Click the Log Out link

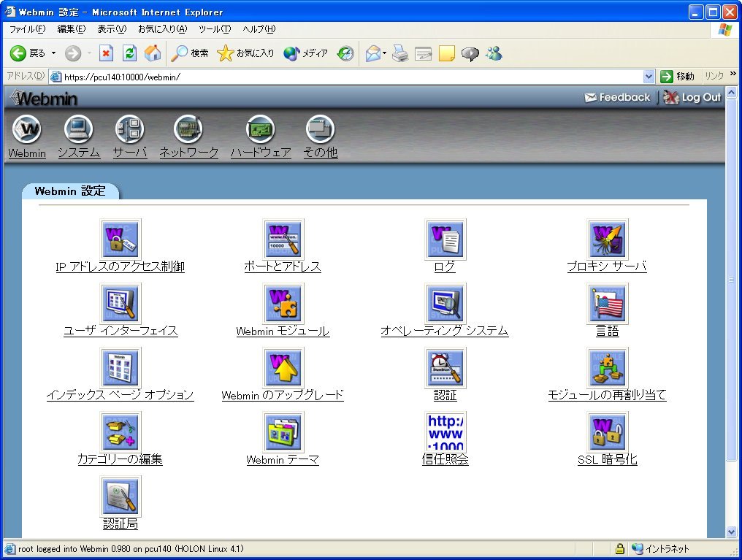tap(692, 97)
